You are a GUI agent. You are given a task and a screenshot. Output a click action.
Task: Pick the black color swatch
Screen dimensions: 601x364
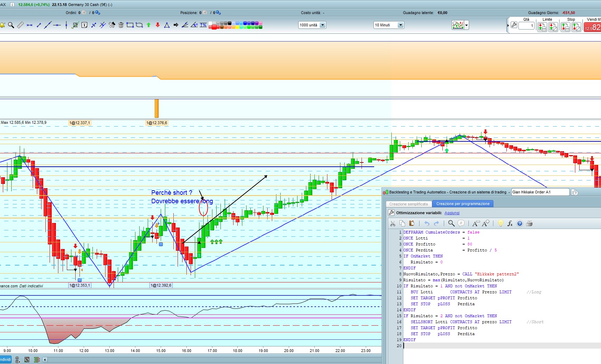[230, 23]
